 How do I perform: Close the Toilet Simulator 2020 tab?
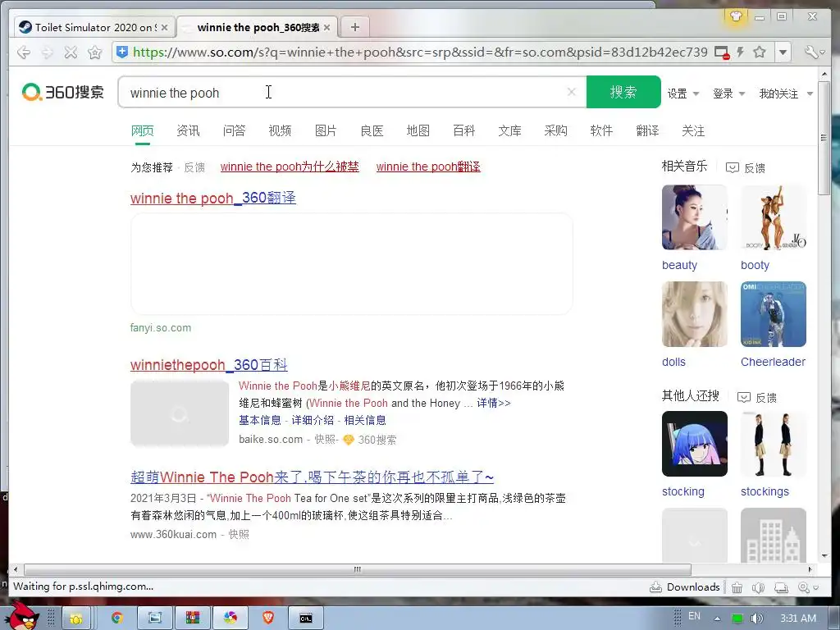[x=164, y=27]
